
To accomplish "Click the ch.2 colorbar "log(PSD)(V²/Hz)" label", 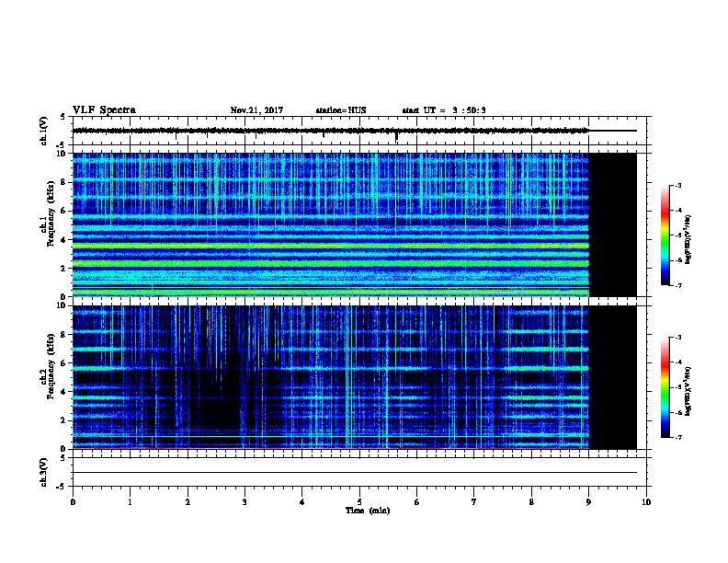I will pyautogui.click(x=688, y=392).
